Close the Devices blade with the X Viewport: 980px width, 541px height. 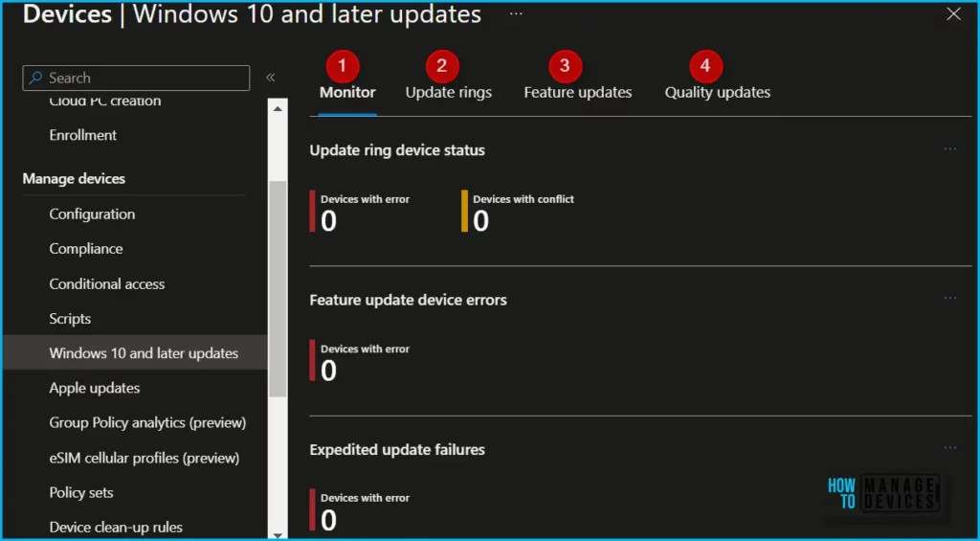954,13
